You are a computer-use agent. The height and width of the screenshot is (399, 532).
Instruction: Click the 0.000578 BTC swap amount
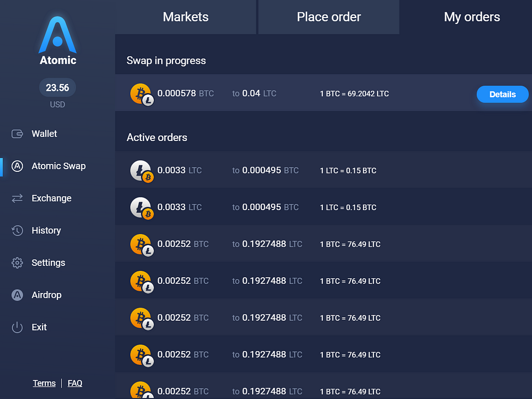tap(185, 93)
